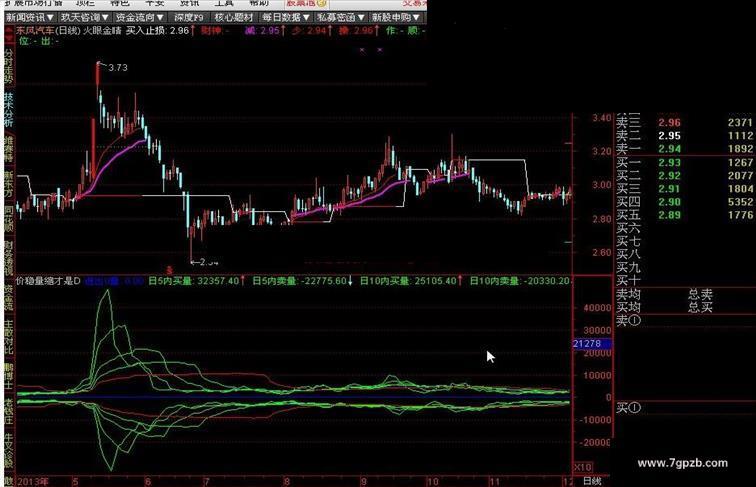Click the 3.40 price axis label
The width and height of the screenshot is (756, 487).
pyautogui.click(x=602, y=118)
